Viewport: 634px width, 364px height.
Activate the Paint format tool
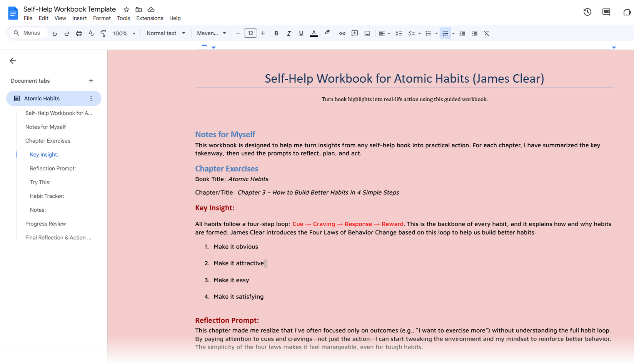coord(103,33)
